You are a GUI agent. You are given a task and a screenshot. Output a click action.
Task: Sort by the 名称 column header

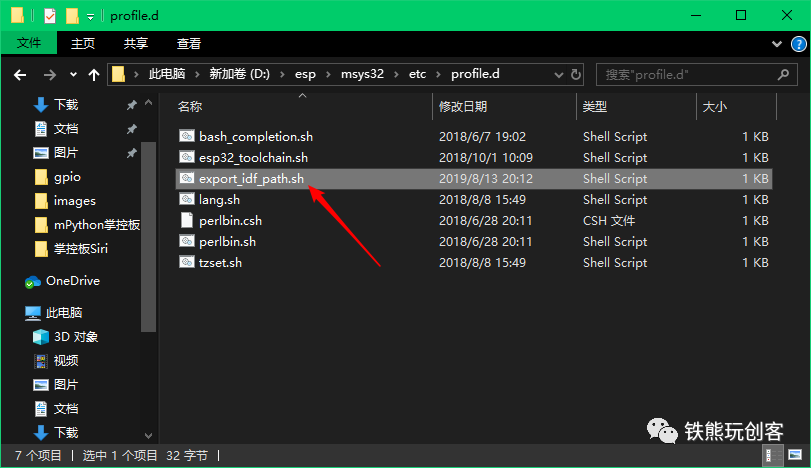190,107
